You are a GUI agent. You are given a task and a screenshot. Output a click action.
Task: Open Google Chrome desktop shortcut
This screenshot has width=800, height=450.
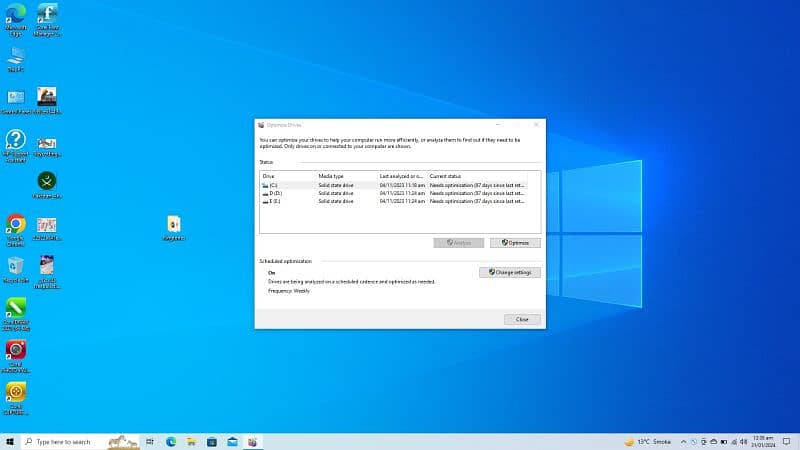click(16, 225)
